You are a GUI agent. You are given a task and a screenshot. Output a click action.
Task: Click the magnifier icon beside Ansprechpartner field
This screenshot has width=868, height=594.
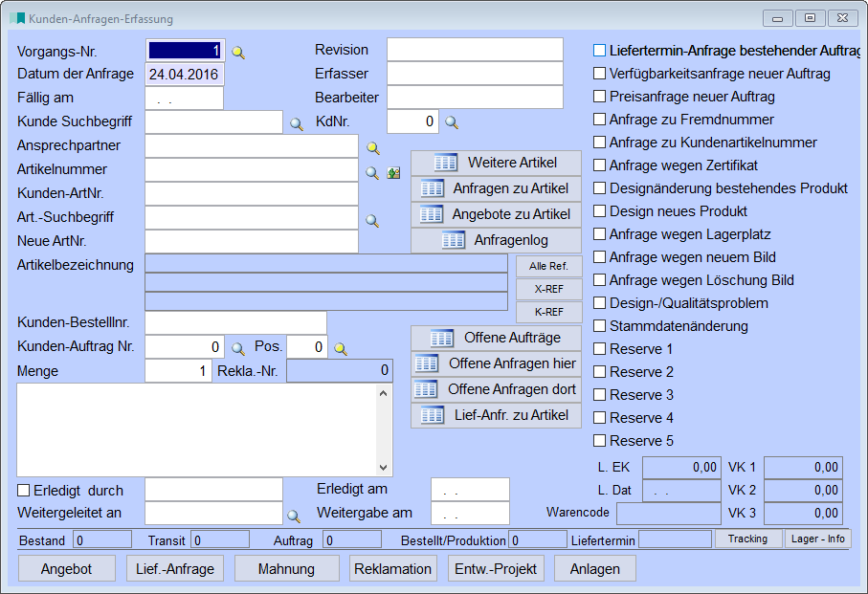373,148
